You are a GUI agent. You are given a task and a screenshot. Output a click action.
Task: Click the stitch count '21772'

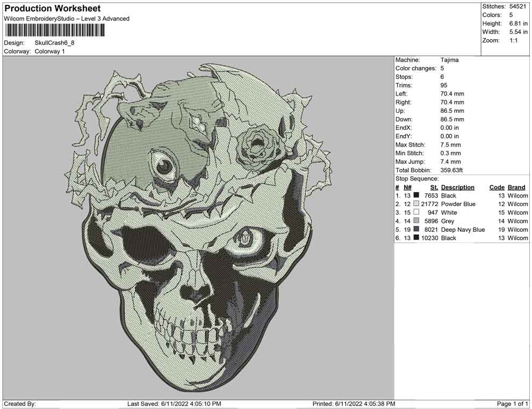pyautogui.click(x=429, y=204)
